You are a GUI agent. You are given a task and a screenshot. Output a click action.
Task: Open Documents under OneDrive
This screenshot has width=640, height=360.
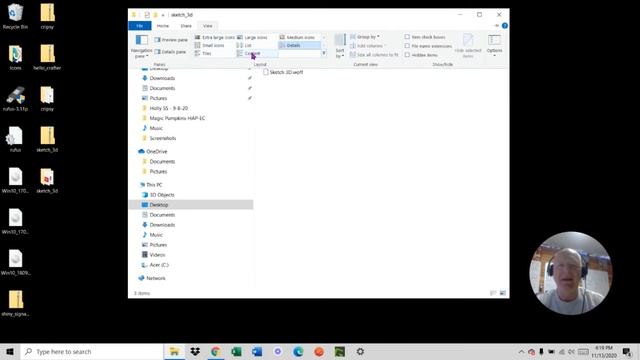coord(162,162)
